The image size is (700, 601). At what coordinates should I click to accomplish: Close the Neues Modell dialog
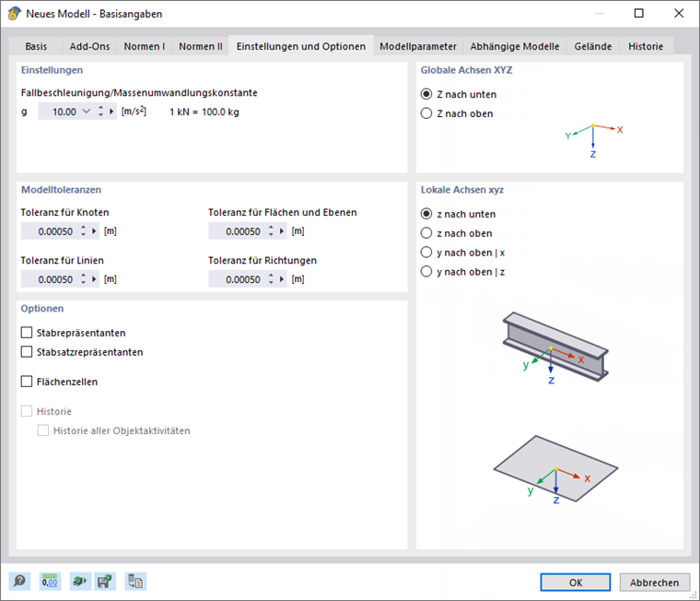tap(679, 13)
